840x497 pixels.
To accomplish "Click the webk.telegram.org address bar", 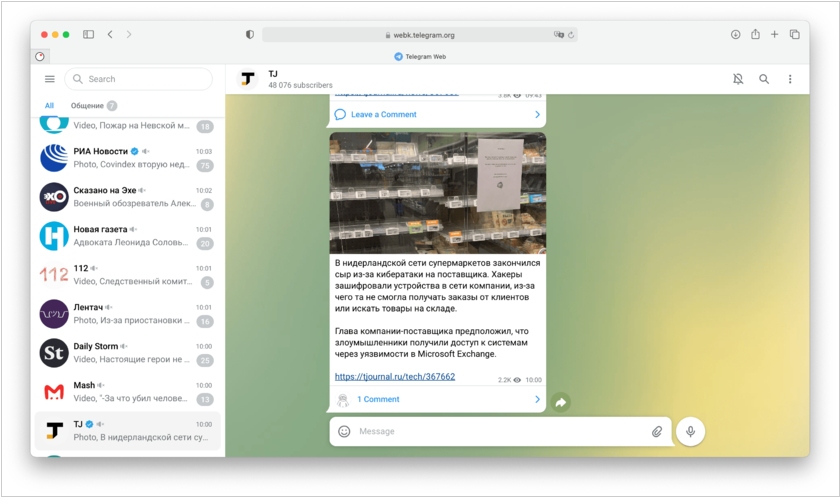I will [x=419, y=35].
